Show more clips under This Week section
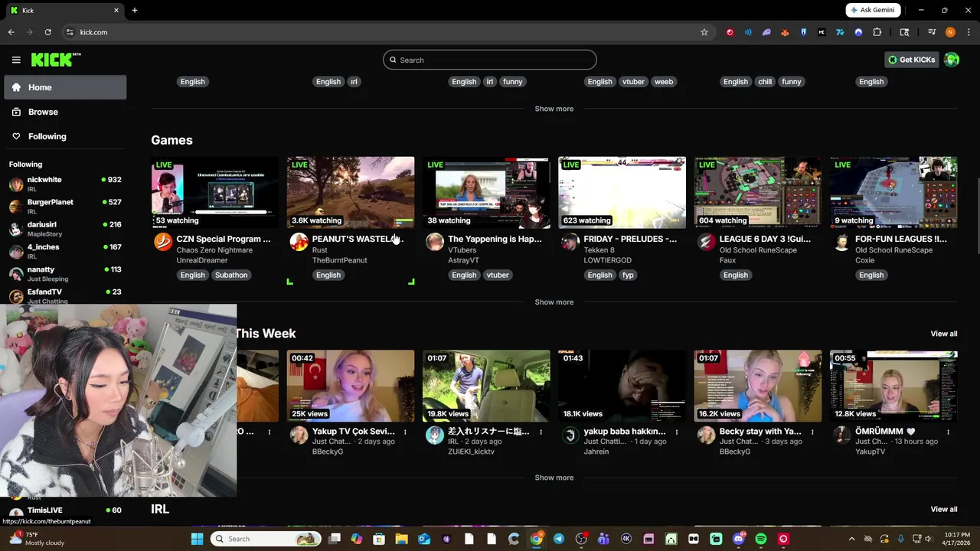Viewport: 980px width, 551px height. (554, 478)
